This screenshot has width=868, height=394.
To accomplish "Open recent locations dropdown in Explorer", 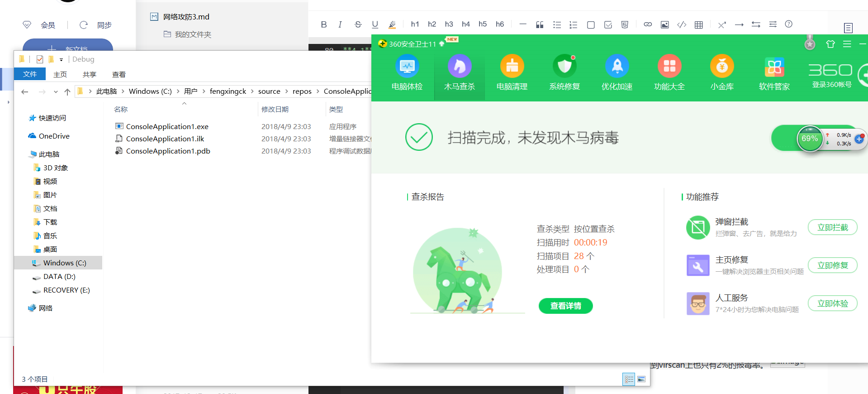I will [x=56, y=92].
